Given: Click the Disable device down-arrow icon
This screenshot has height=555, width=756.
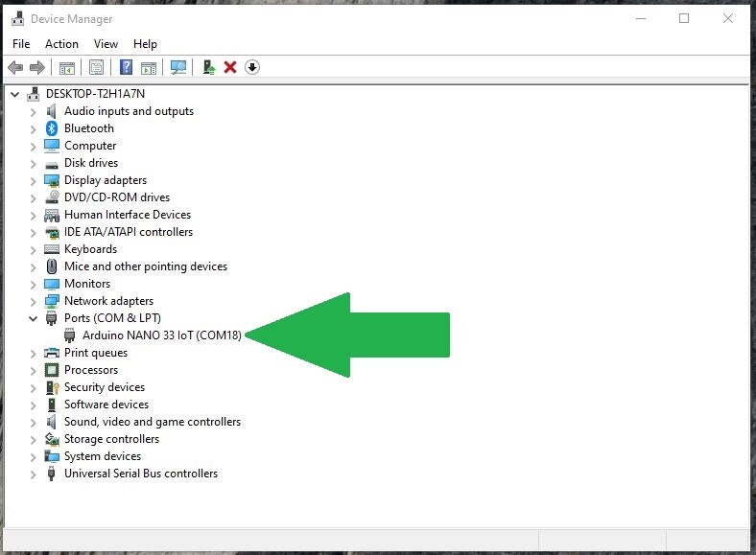Looking at the screenshot, I should click(252, 67).
